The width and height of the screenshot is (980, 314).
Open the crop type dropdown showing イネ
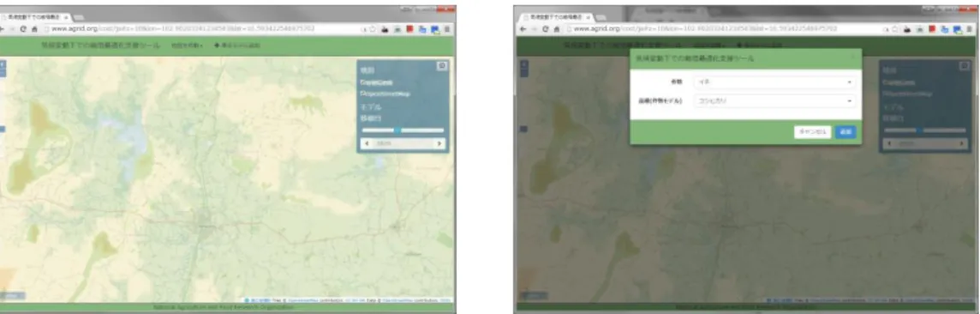tap(774, 82)
